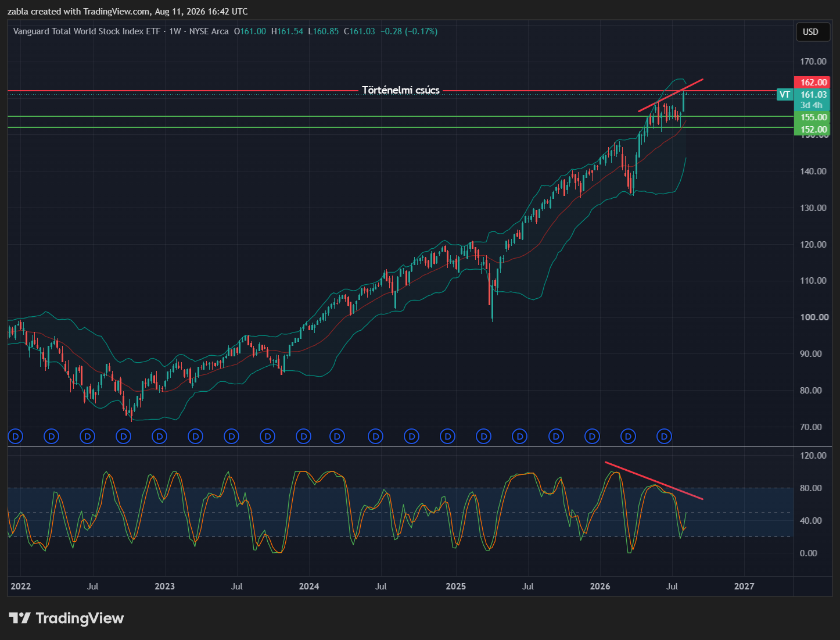Open the September 2023 dividend marker
Image resolution: width=840 pixels, height=640 pixels.
267,436
